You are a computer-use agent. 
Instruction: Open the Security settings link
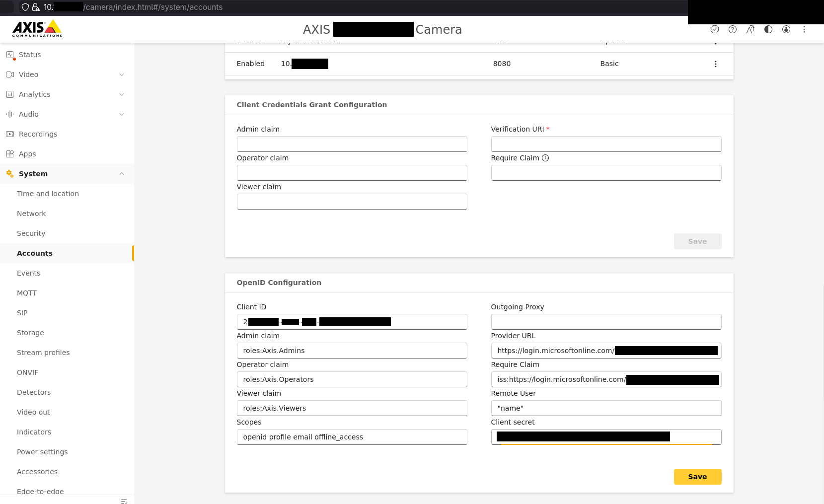[x=31, y=233]
